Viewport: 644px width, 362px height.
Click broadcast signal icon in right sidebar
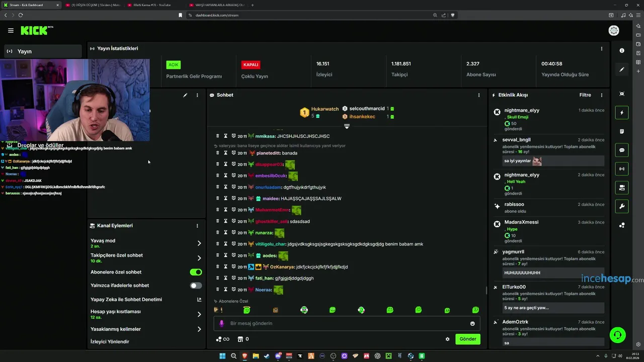(622, 168)
